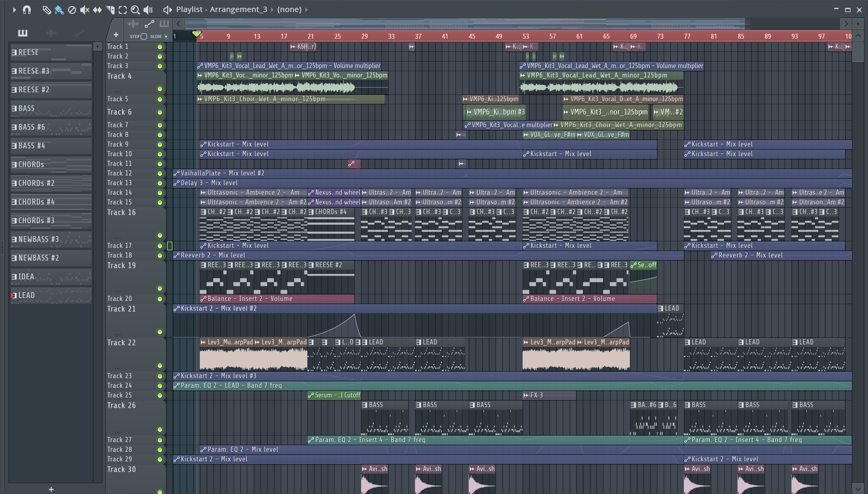Activate the Playback speaker tool

[148, 10]
